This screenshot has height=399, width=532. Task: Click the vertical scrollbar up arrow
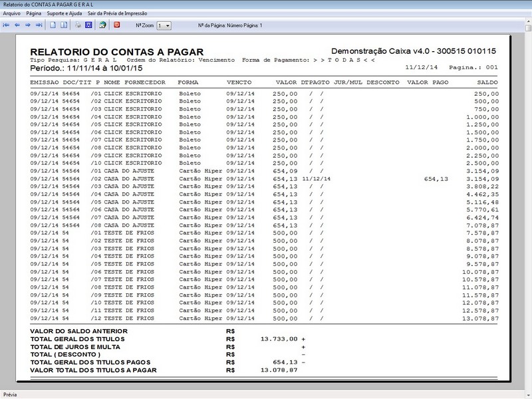tap(528, 21)
